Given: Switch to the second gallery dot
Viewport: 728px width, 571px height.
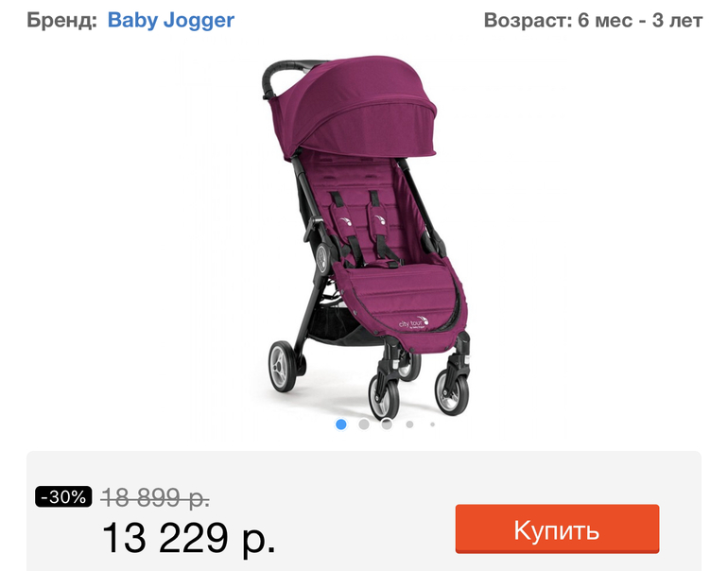Looking at the screenshot, I should (x=364, y=424).
